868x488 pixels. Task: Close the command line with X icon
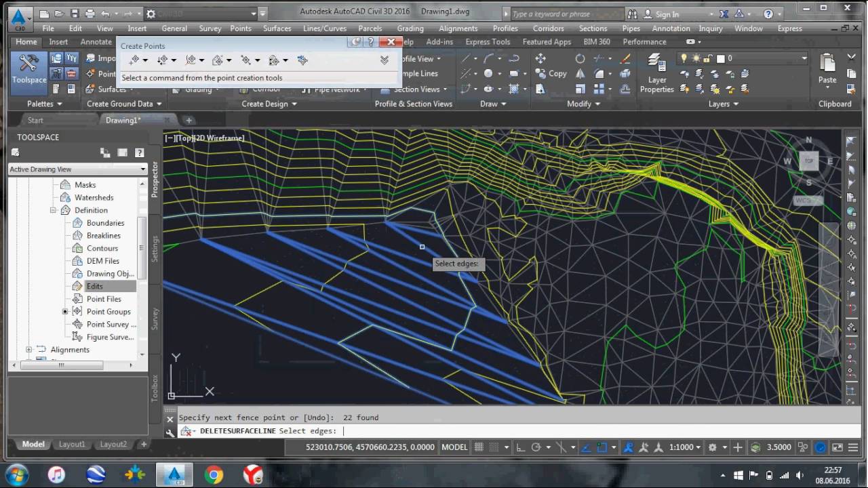(170, 419)
